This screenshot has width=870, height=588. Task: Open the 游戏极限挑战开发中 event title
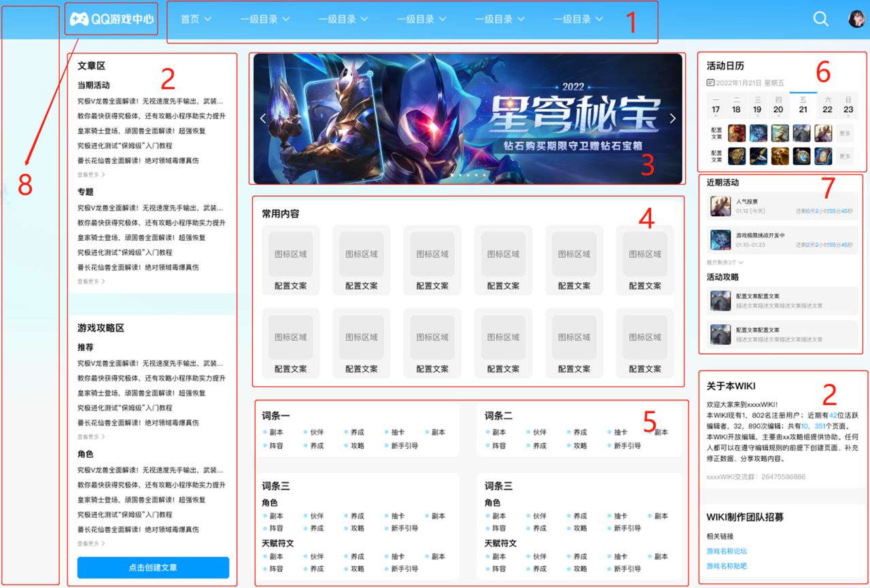[x=761, y=235]
